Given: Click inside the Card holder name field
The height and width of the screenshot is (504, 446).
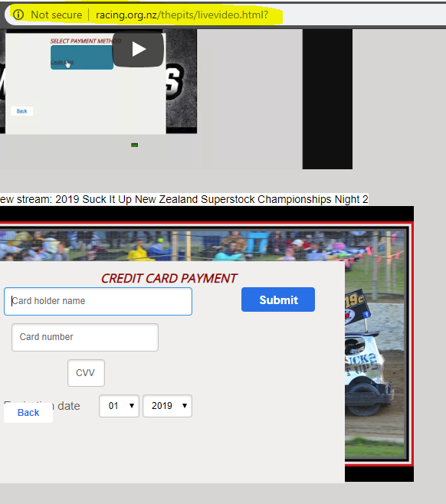Looking at the screenshot, I should (x=98, y=301).
